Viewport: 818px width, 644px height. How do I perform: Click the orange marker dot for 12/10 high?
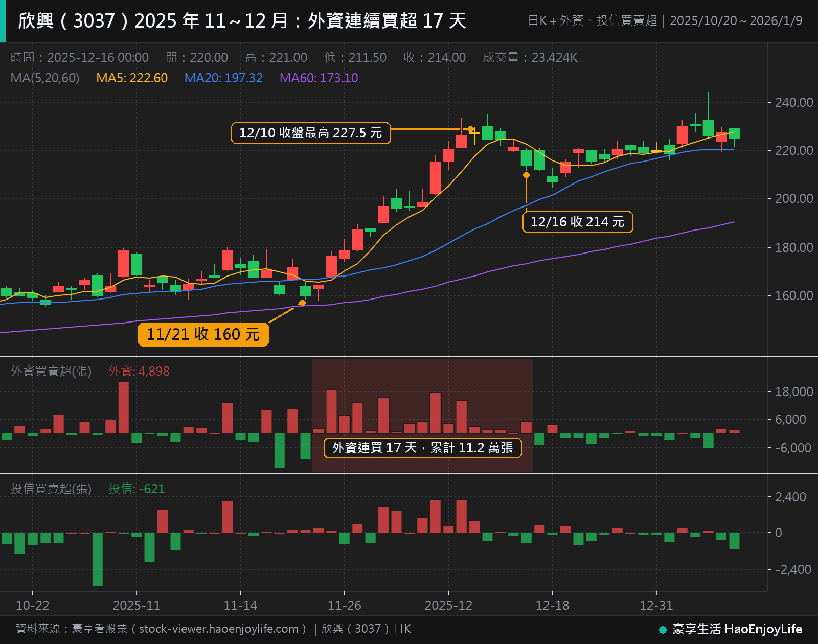[470, 129]
